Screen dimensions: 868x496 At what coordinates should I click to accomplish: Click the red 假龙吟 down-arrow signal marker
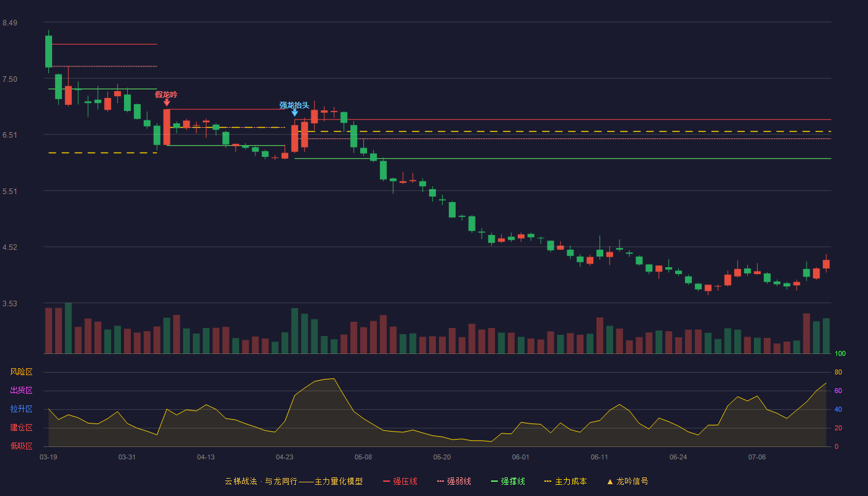166,102
